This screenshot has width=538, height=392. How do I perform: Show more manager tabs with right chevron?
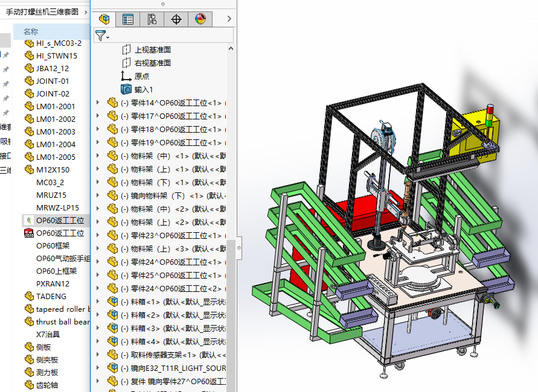[x=229, y=19]
